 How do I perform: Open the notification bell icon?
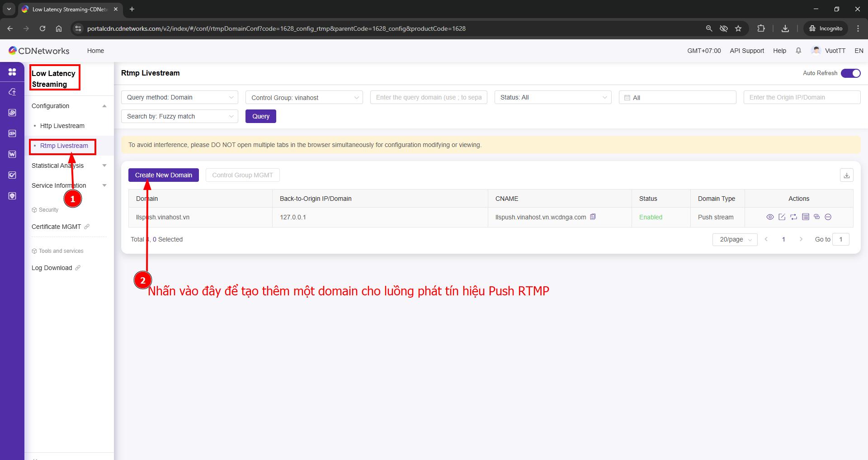click(798, 51)
